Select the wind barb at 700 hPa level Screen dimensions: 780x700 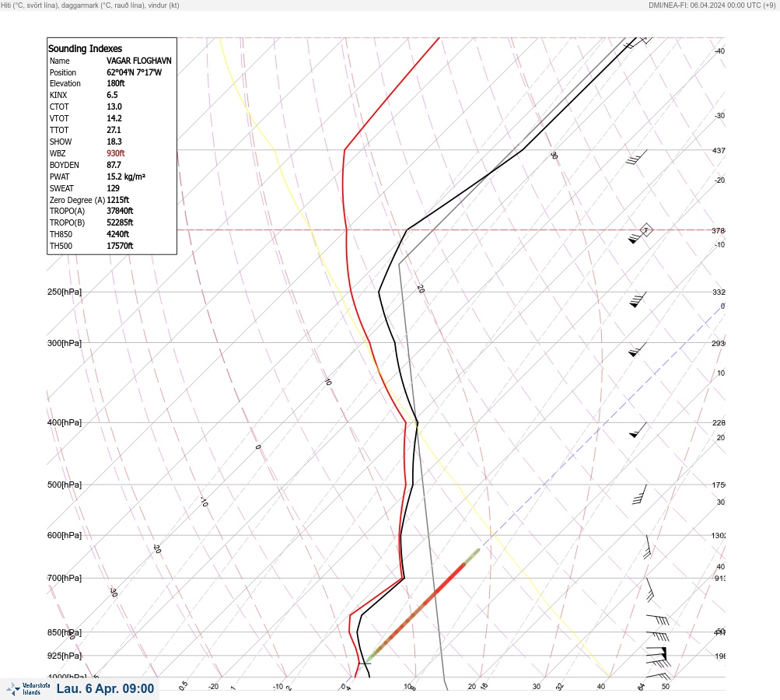tap(649, 590)
